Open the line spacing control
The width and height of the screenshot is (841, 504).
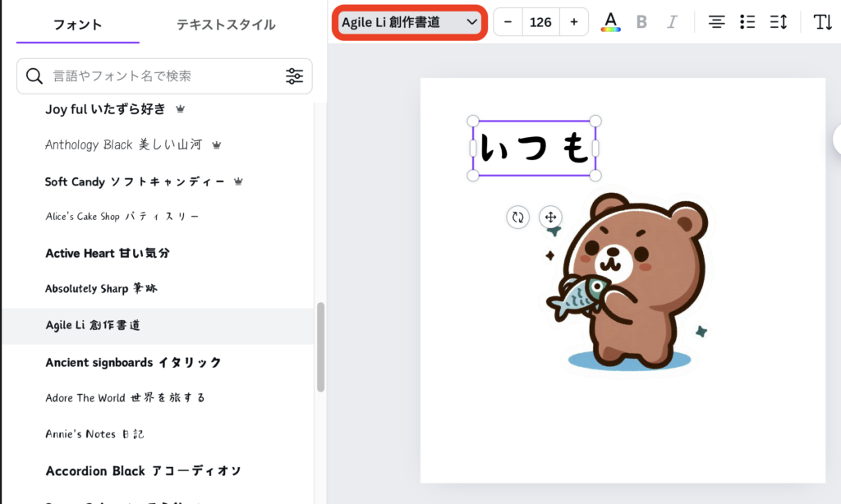pyautogui.click(x=778, y=22)
